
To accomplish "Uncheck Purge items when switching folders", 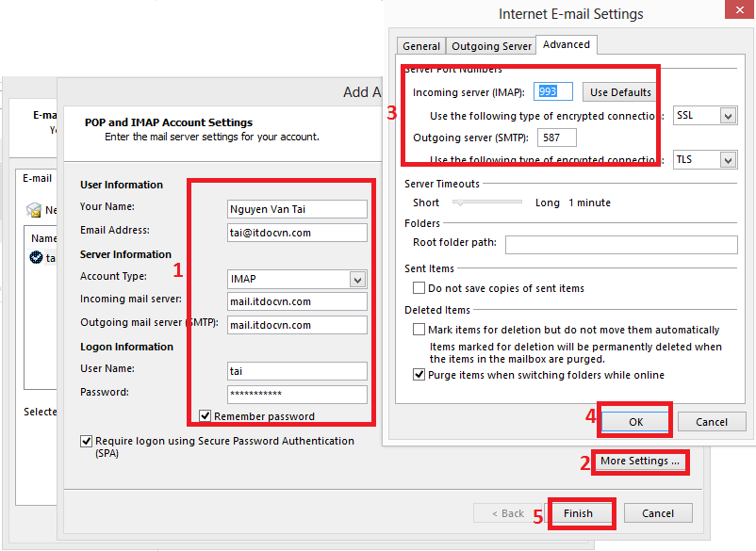I will tap(419, 375).
